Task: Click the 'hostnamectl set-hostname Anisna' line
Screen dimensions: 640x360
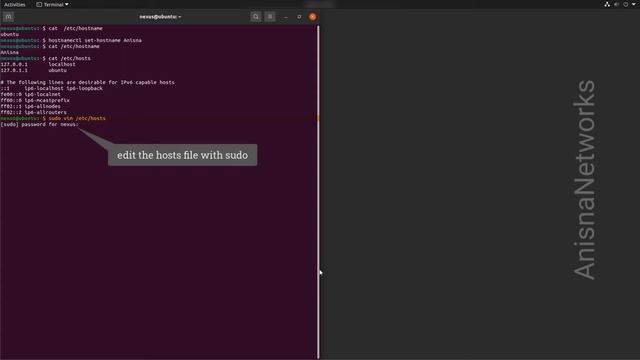Action: (71, 40)
